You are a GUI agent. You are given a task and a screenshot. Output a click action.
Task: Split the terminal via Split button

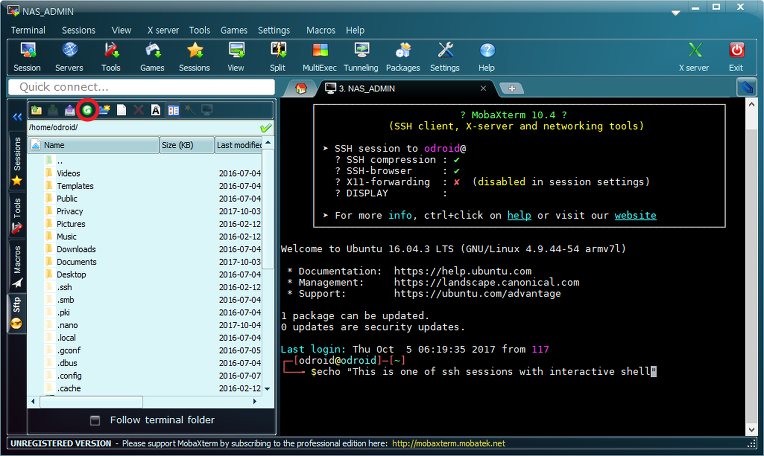[278, 57]
